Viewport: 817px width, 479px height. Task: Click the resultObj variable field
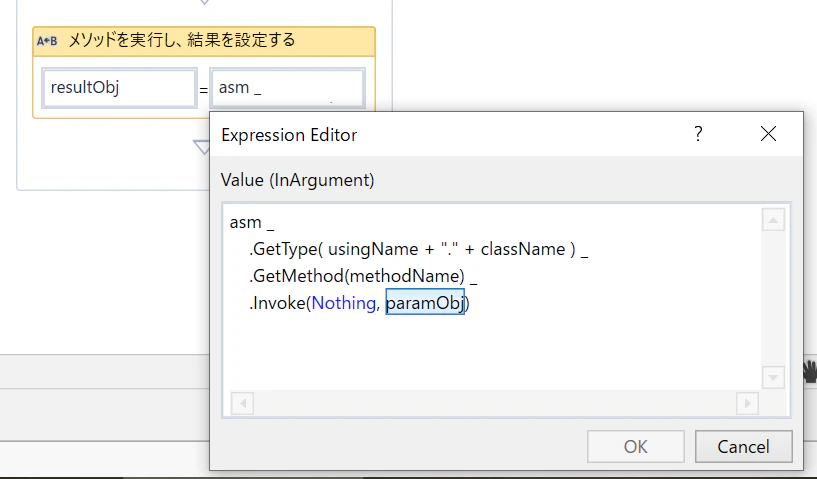click(119, 88)
